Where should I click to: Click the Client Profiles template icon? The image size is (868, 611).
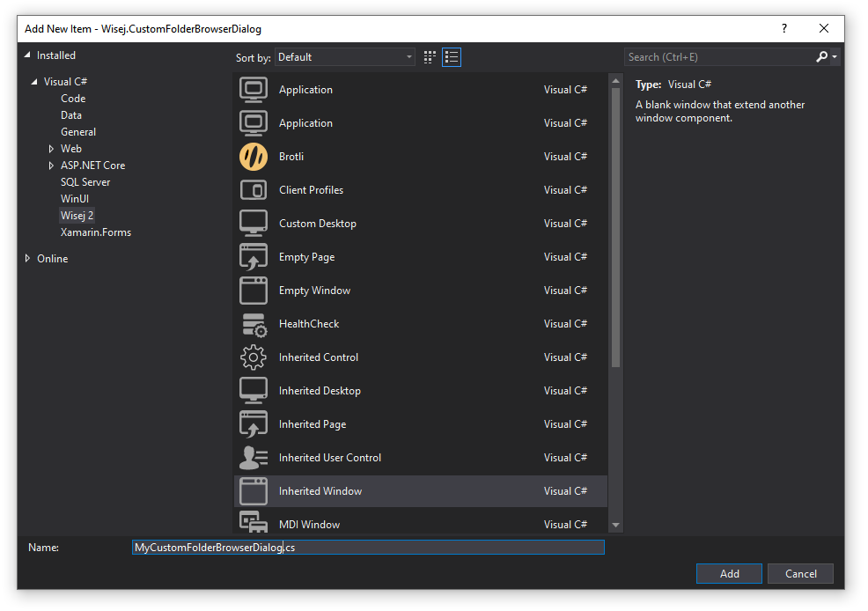tap(254, 190)
